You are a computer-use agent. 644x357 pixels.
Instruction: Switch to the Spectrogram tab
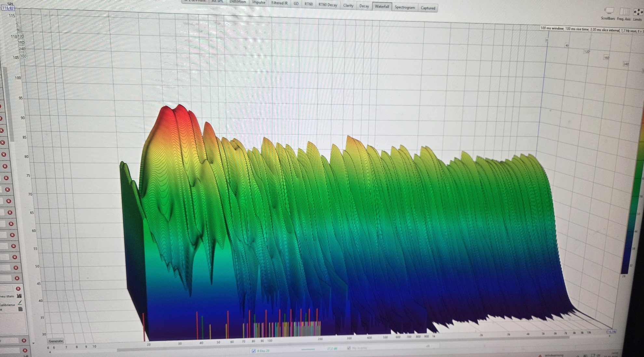tap(405, 7)
